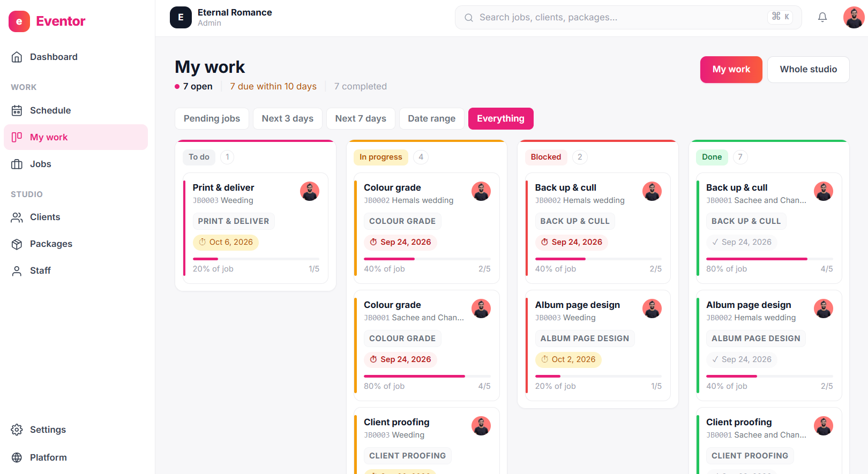
Task: Select the Pending jobs filter
Action: [212, 118]
